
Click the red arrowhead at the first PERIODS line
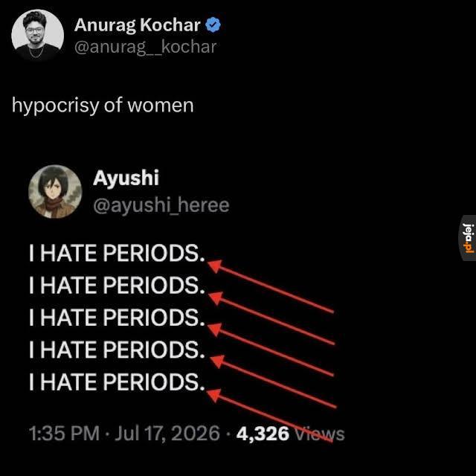coord(215,266)
